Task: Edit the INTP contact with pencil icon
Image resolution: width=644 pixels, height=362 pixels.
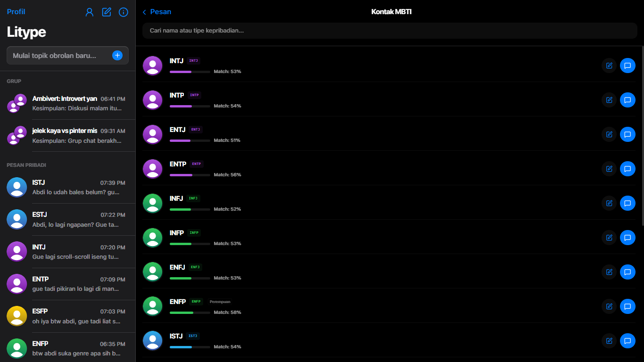Action: click(609, 100)
